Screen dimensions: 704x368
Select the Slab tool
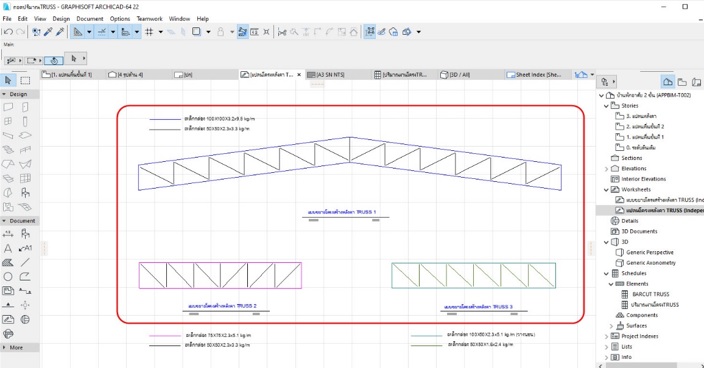[x=25, y=136]
